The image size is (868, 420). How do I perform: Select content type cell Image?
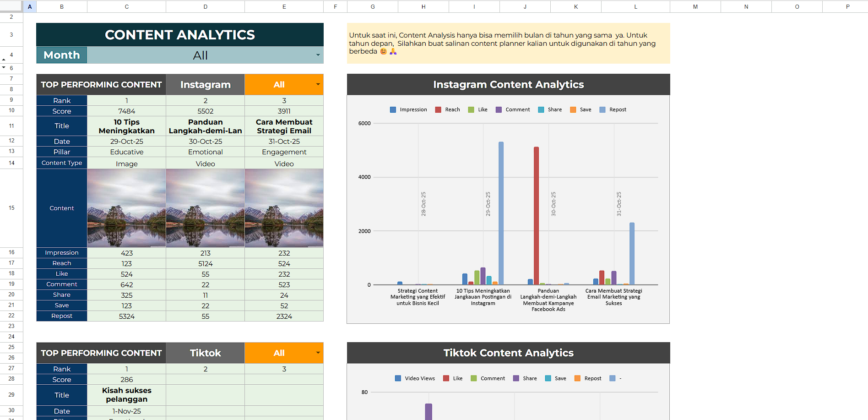point(127,164)
